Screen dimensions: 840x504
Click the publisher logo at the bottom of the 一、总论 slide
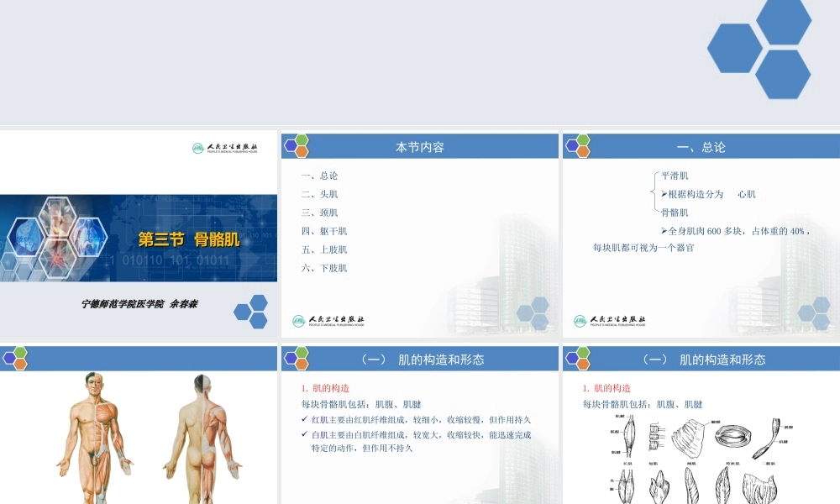coord(609,321)
